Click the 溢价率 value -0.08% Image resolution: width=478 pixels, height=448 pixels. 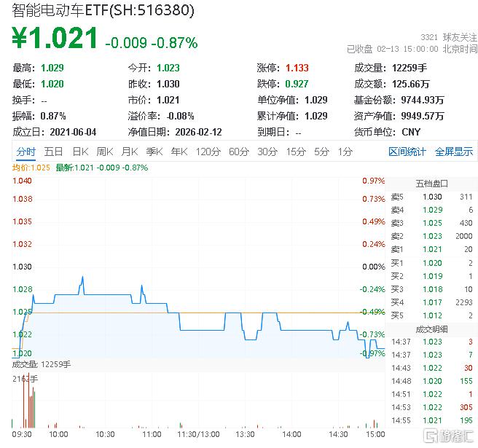181,116
